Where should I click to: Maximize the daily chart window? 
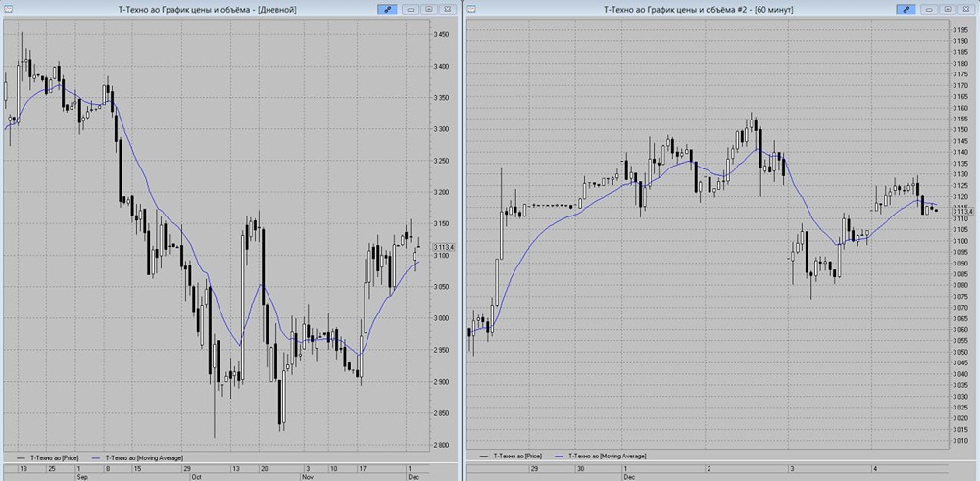pos(429,10)
